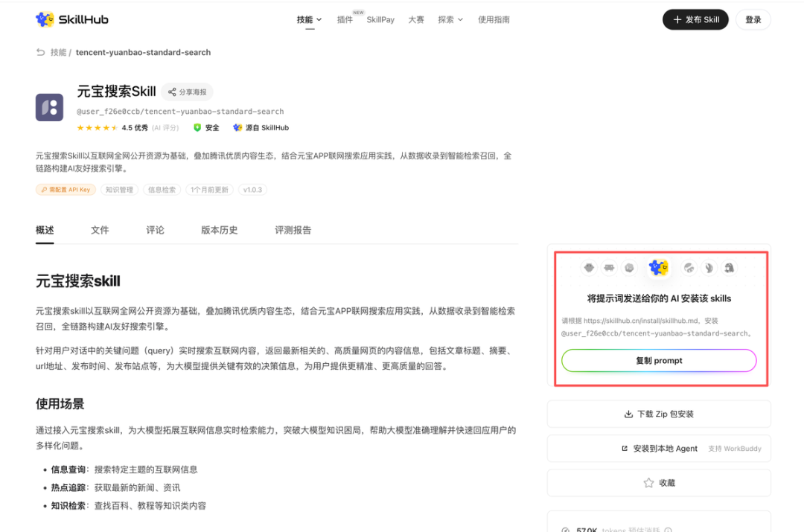Click the plus icon in 发布 Skill button

coord(677,19)
